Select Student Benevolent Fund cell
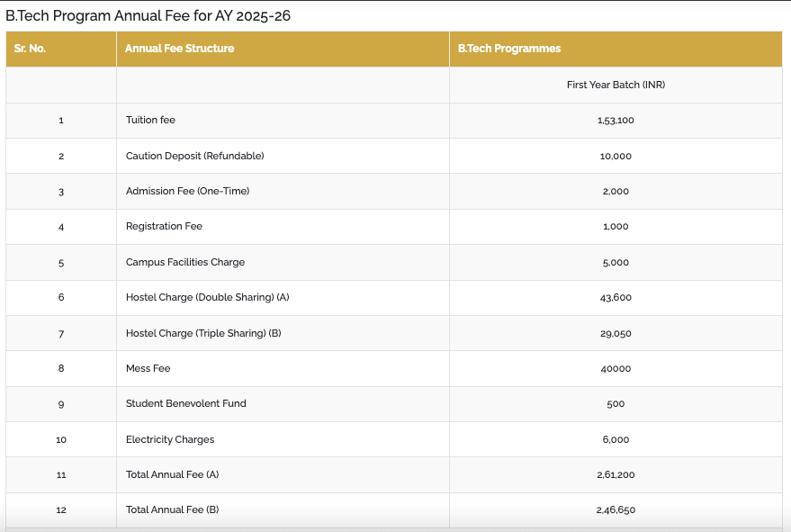791x532 pixels. (185, 404)
